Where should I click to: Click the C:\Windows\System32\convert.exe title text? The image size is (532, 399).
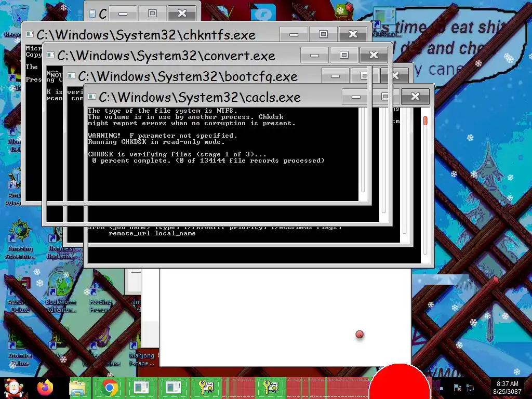[x=166, y=55]
